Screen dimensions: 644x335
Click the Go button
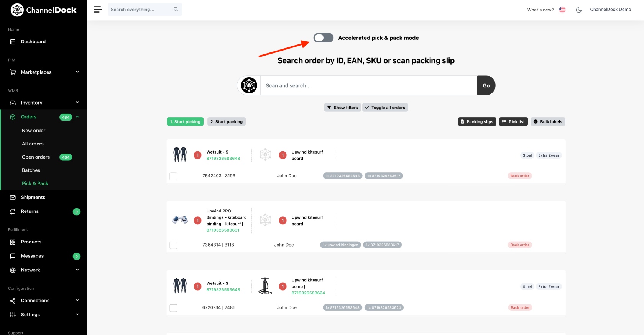click(x=486, y=85)
